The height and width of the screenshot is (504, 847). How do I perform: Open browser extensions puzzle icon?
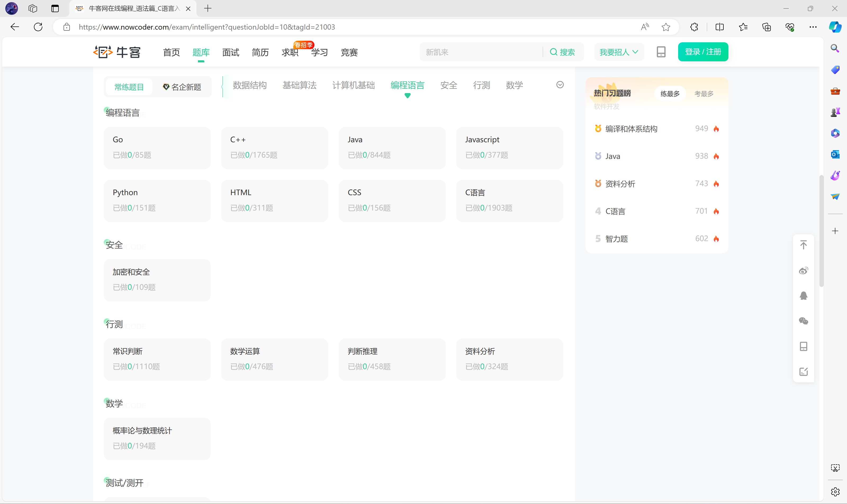click(x=694, y=27)
